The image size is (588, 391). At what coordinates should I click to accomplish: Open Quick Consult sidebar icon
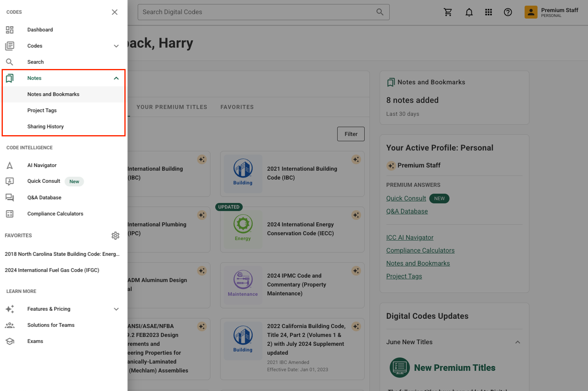[x=10, y=182]
